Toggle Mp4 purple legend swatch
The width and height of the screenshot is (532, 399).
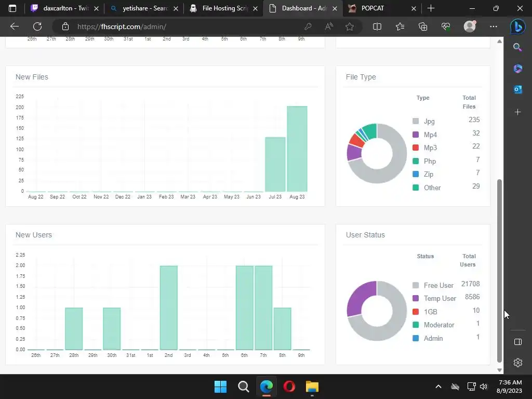[x=416, y=135]
